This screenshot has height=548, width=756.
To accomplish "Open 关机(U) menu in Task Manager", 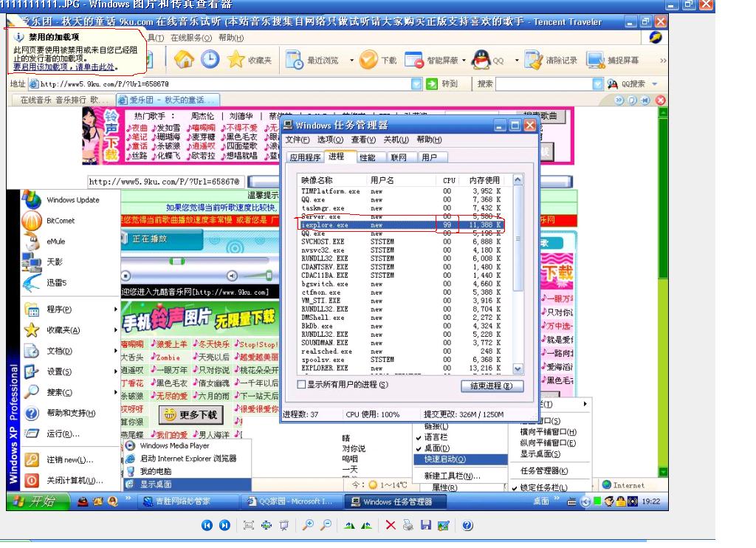I will (396, 140).
